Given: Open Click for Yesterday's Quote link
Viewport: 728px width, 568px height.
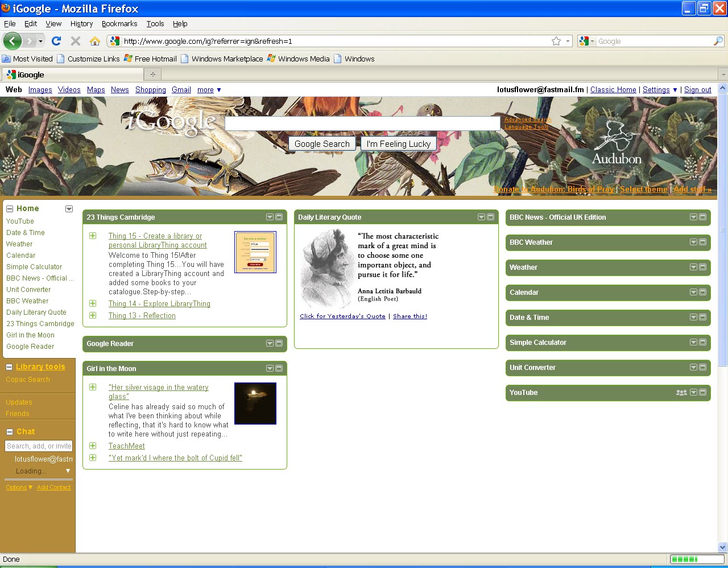Looking at the screenshot, I should click(x=342, y=316).
